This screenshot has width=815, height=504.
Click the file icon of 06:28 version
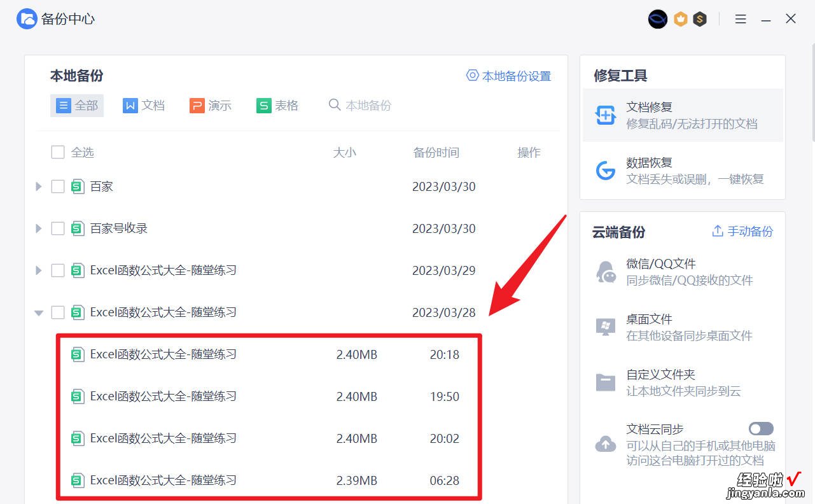78,480
